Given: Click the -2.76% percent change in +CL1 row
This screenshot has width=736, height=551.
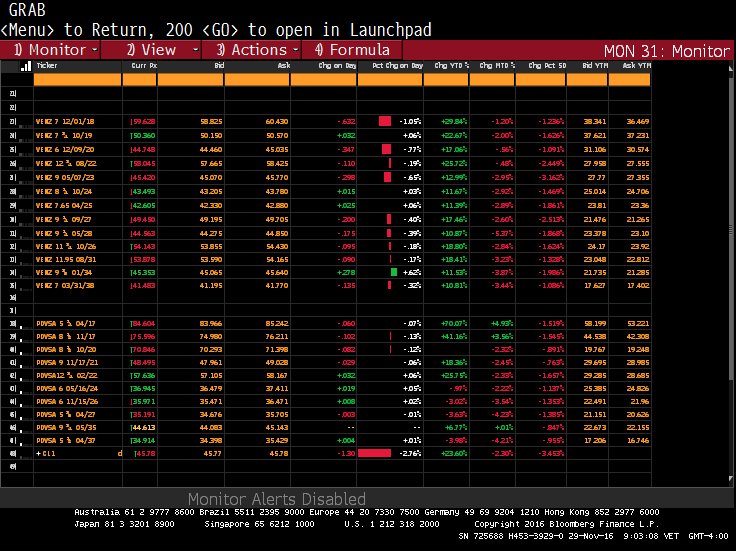Looking at the screenshot, I should [x=410, y=454].
